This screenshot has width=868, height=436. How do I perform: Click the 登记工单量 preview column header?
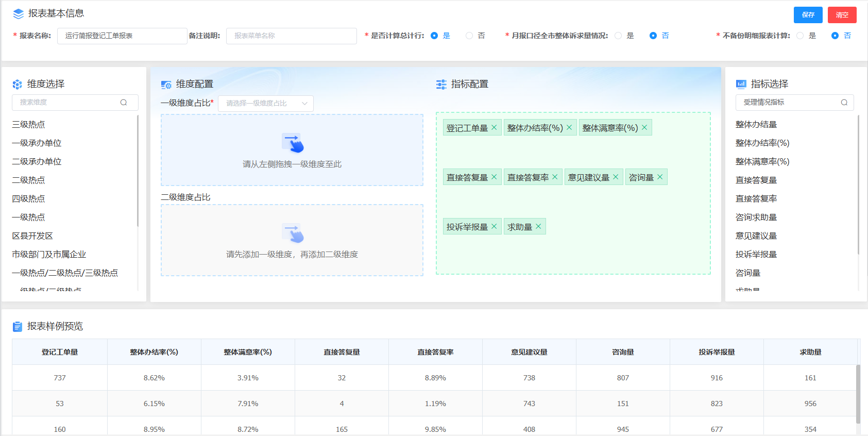pos(60,352)
